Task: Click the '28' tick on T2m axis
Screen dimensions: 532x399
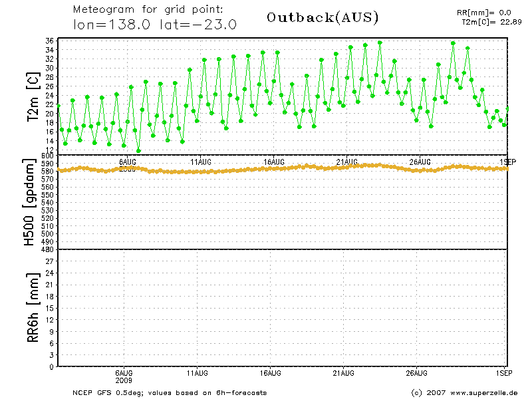Action: (49, 77)
